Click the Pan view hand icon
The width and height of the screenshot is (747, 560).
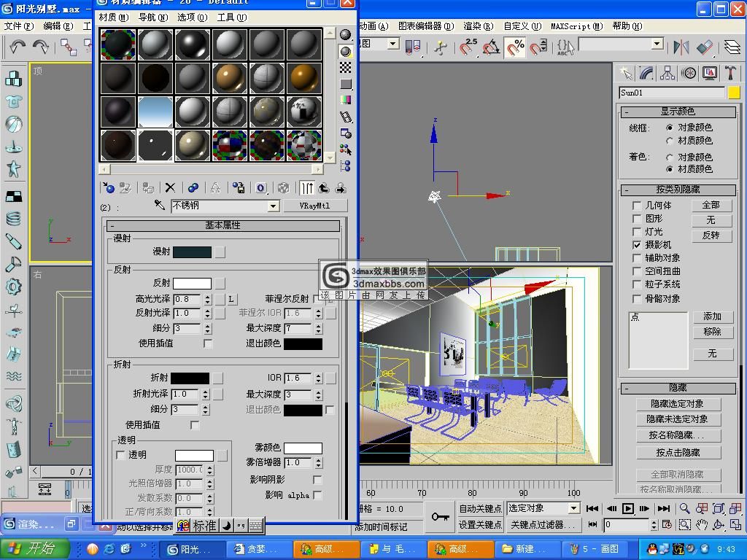702,524
